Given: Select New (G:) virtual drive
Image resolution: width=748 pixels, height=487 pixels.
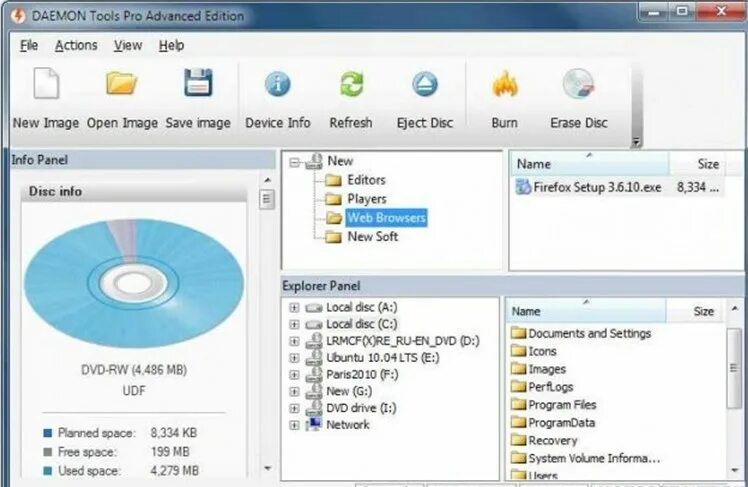Looking at the screenshot, I should pos(349,391).
